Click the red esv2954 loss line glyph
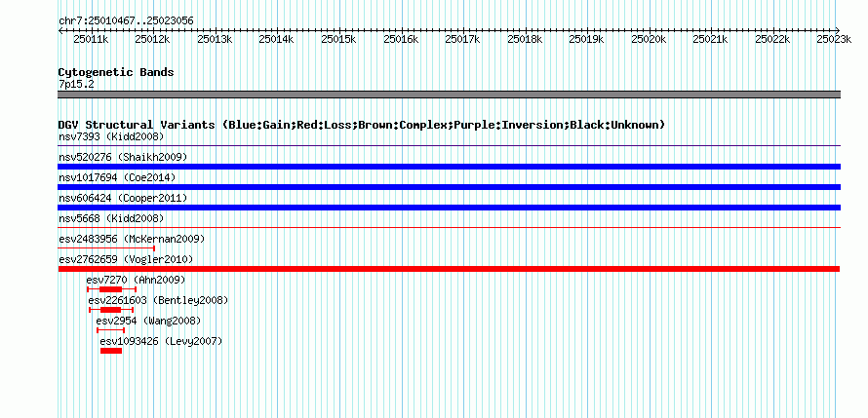 (111, 330)
